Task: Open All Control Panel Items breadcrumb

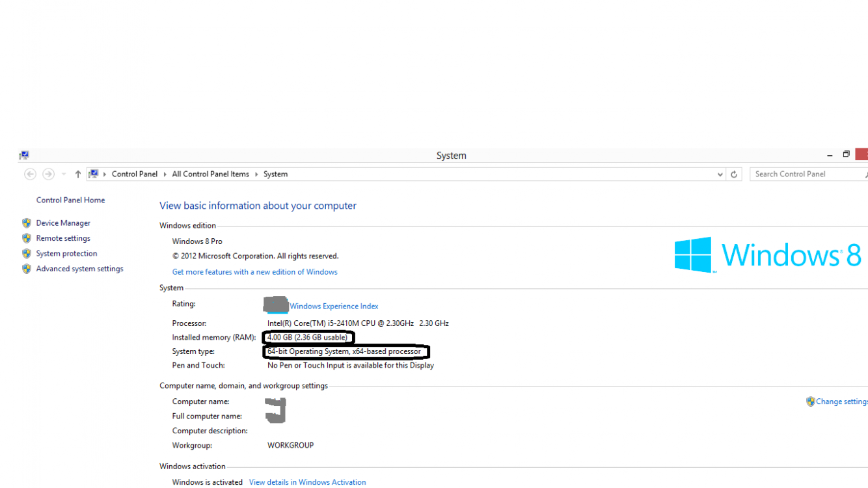Action: tap(211, 174)
